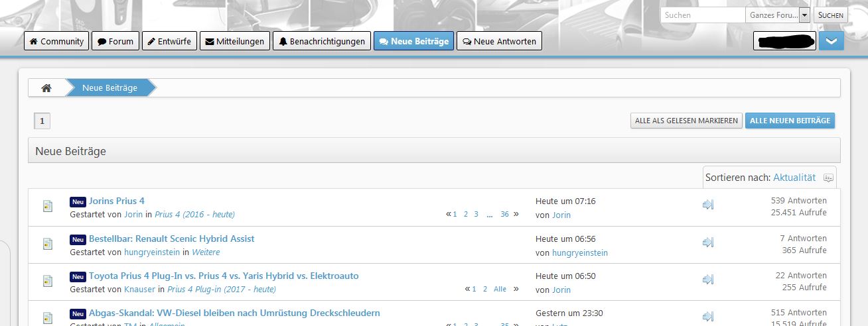The width and height of the screenshot is (868, 326).
Task: Open the Jorins Prius 4 thread
Action: point(117,201)
